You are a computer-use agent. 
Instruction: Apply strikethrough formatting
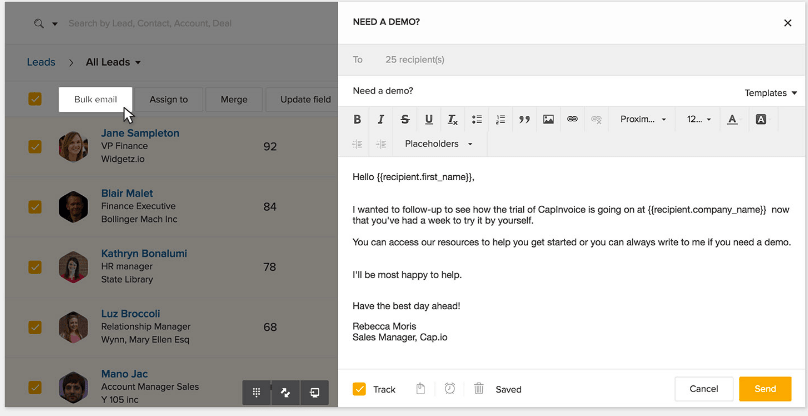405,120
